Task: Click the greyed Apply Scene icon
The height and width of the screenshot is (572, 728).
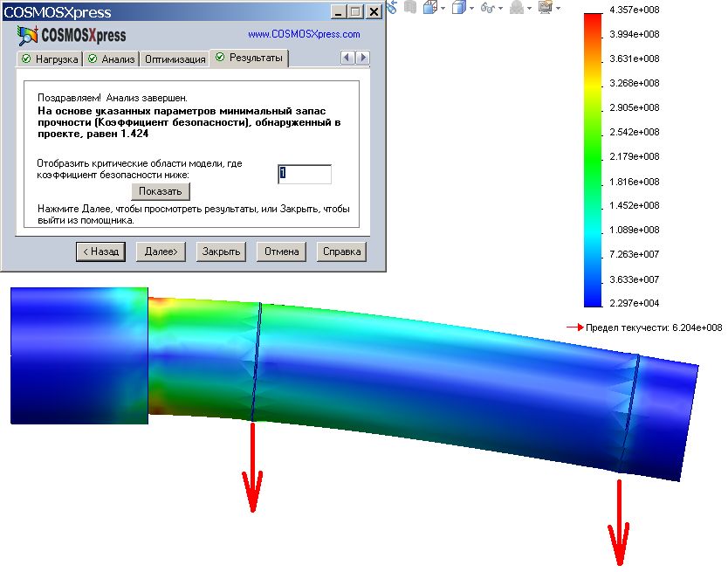Action: pyautogui.click(x=516, y=8)
